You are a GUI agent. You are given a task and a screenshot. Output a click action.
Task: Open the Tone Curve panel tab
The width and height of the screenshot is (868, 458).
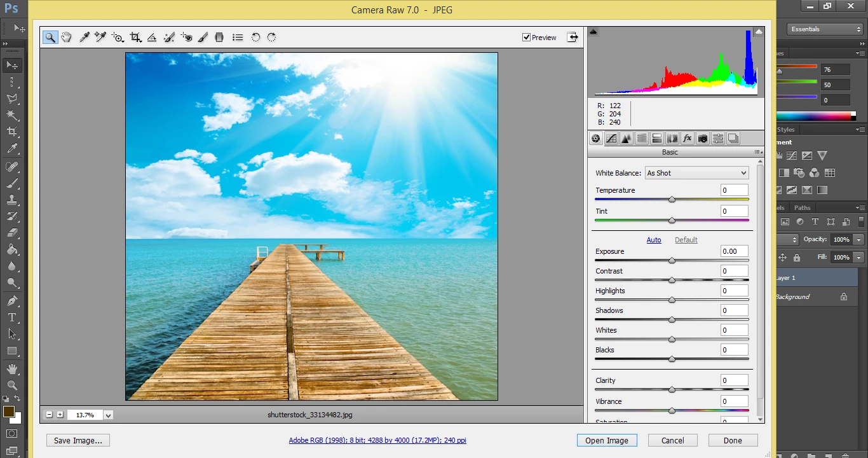(x=611, y=139)
